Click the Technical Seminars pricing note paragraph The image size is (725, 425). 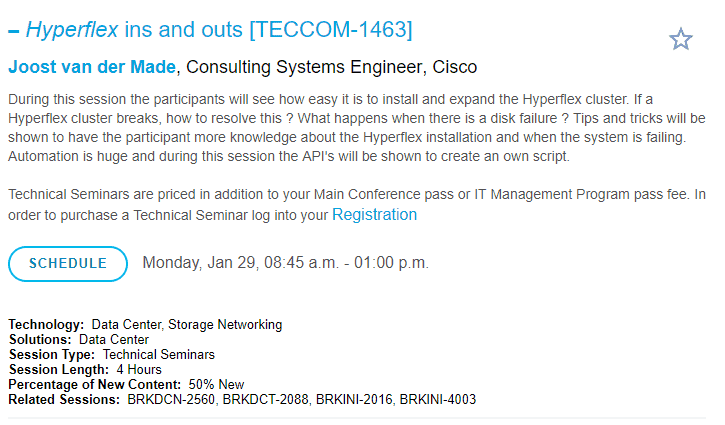click(x=357, y=204)
